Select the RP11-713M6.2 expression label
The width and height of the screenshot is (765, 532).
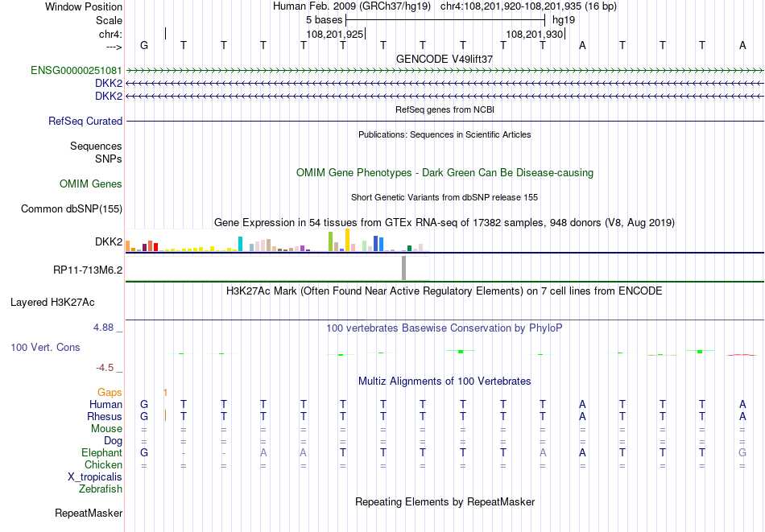tap(88, 270)
